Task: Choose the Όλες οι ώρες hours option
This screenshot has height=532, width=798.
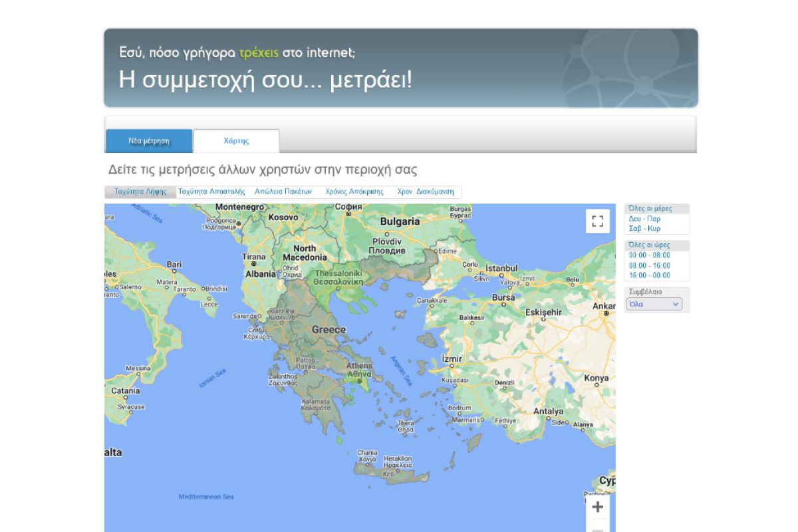Action: 649,245
